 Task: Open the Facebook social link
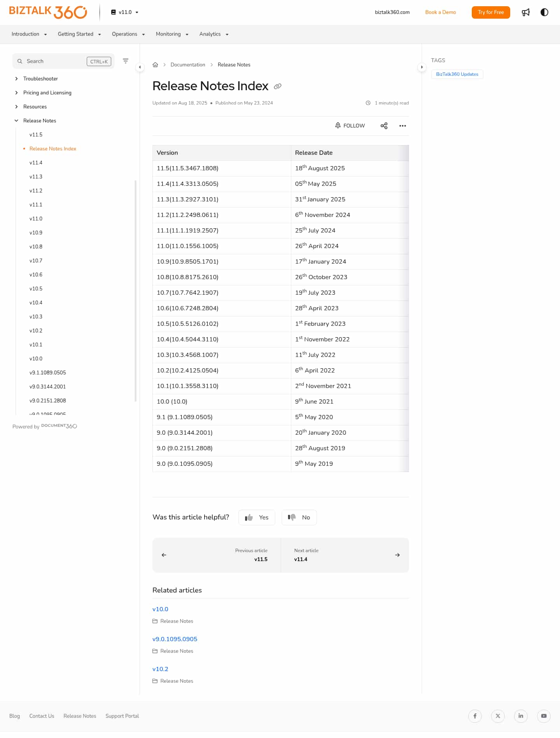click(x=475, y=716)
